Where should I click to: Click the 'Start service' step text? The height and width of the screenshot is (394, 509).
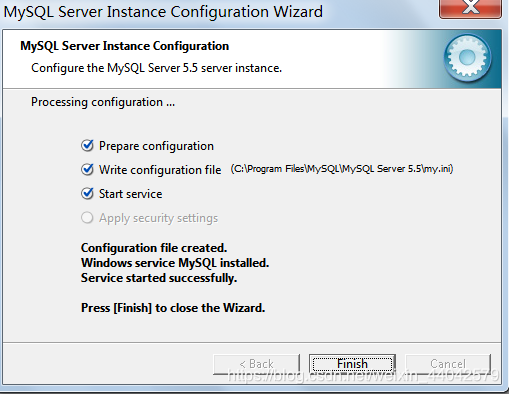131,194
